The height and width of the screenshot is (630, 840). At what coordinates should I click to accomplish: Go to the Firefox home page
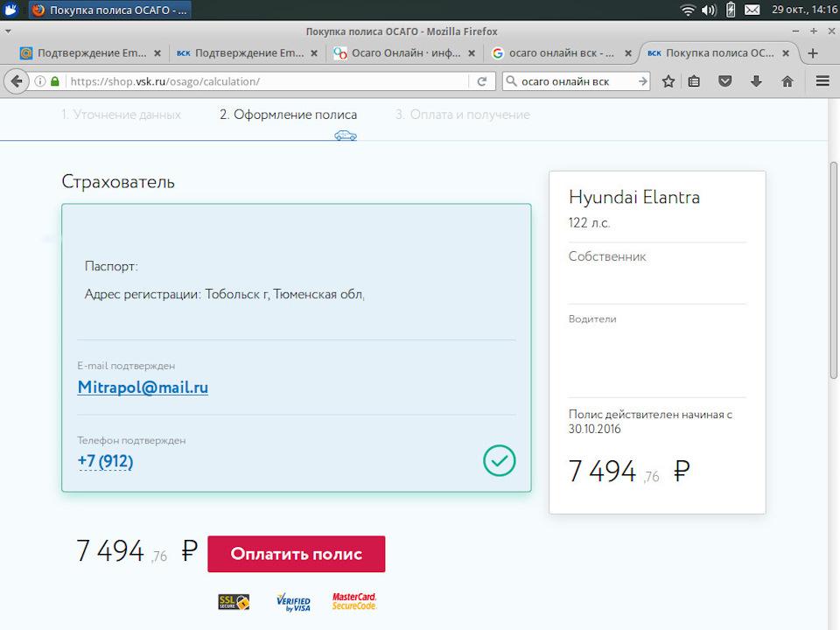787,80
